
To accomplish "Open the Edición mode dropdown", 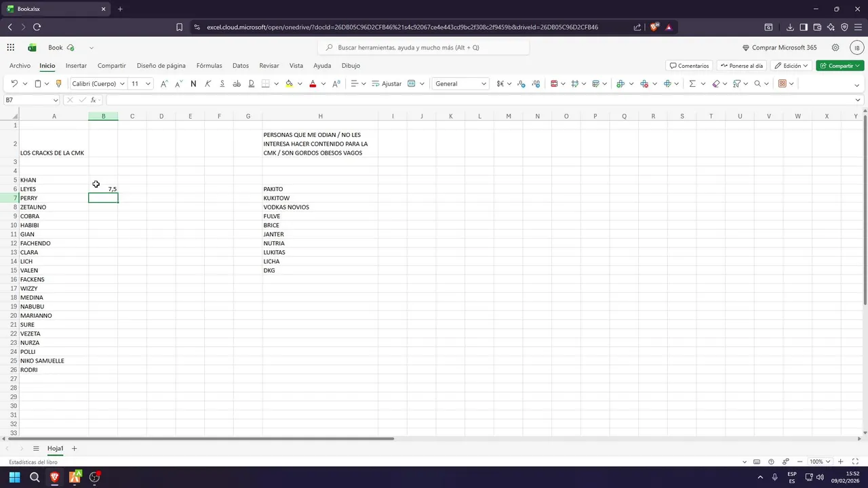I will pos(791,66).
